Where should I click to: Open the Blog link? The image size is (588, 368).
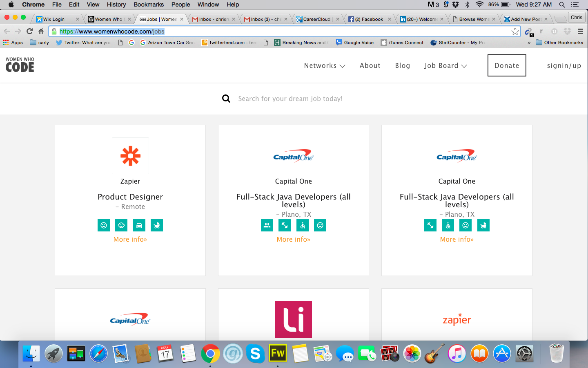pos(403,65)
